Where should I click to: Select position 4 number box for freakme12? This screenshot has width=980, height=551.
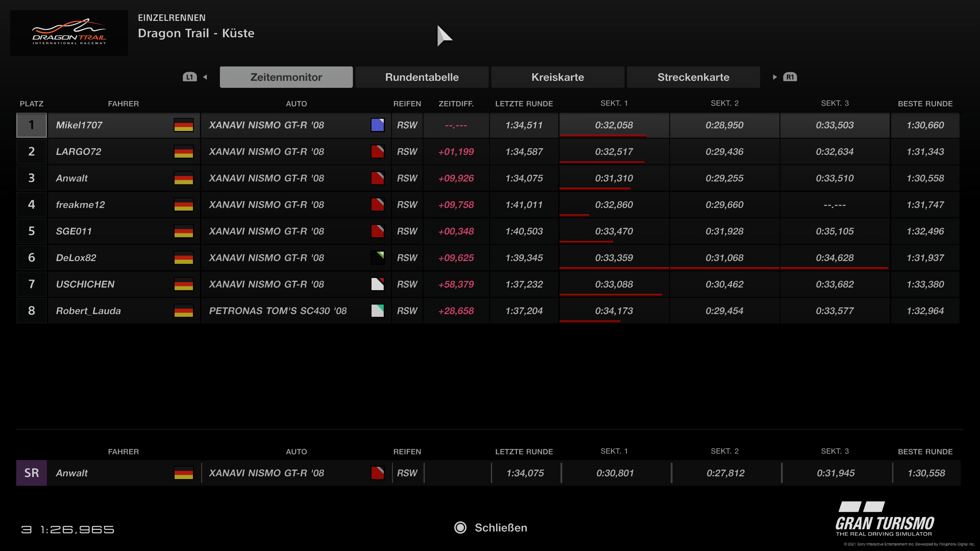[32, 205]
